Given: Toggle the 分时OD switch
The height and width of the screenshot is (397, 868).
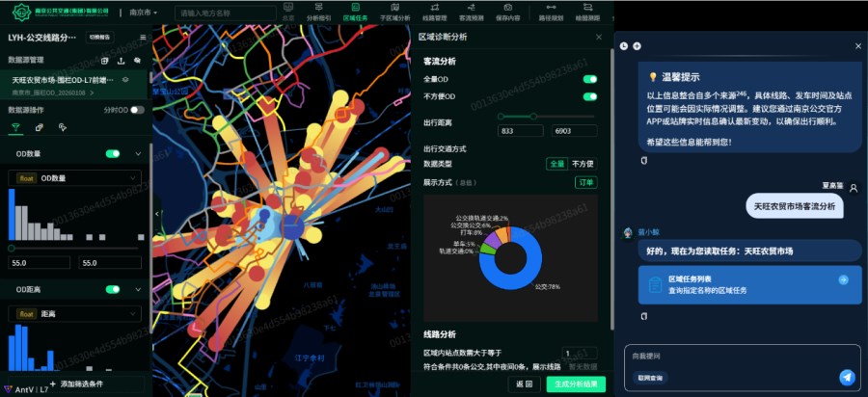Looking at the screenshot, I should point(137,110).
